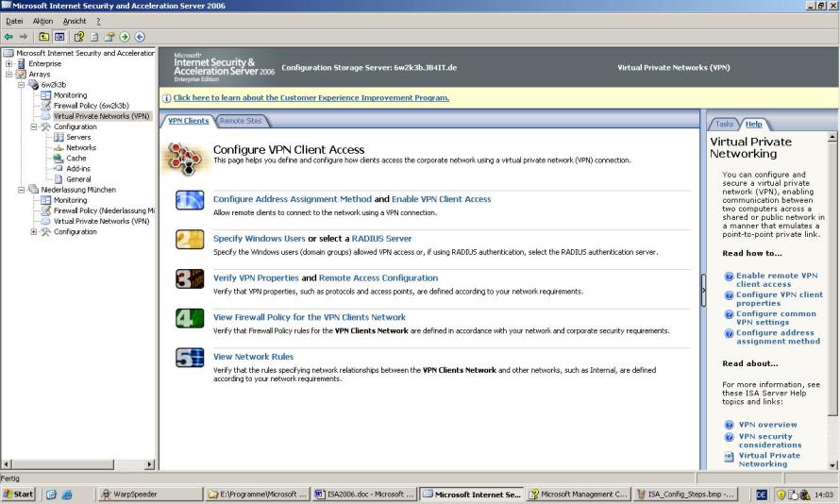Screen dimensions: 840x504
Task: Open the Aktion menu
Action: pyautogui.click(x=42, y=21)
